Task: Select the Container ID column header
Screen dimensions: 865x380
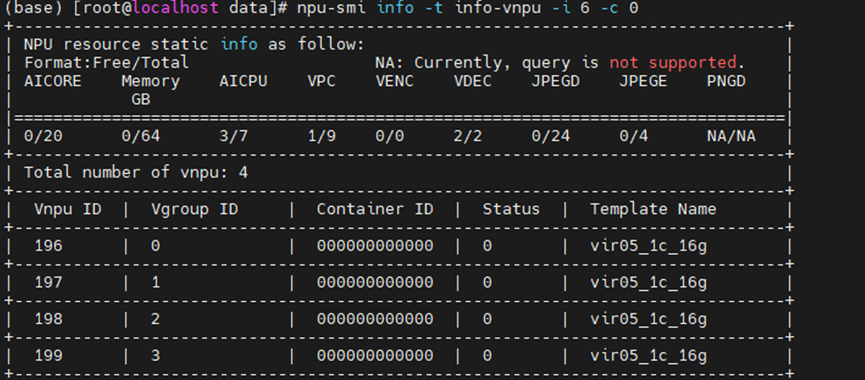Action: (x=375, y=210)
